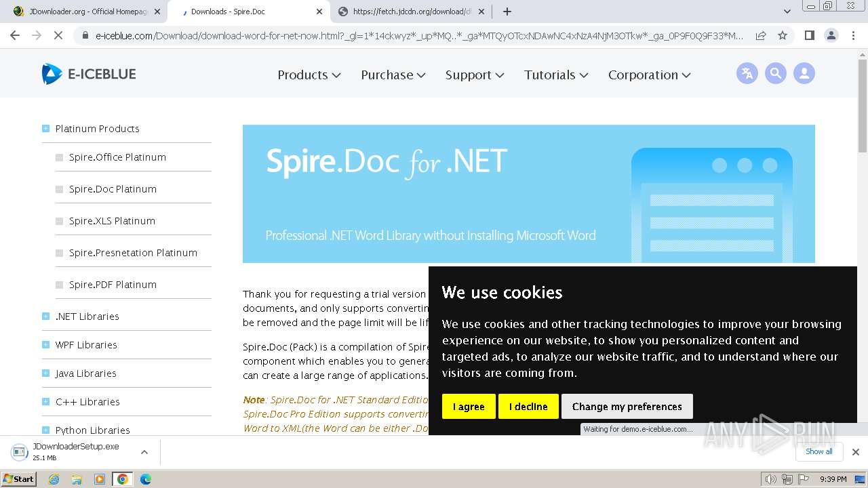
Task: Click Show all downloads button
Action: 818,451
